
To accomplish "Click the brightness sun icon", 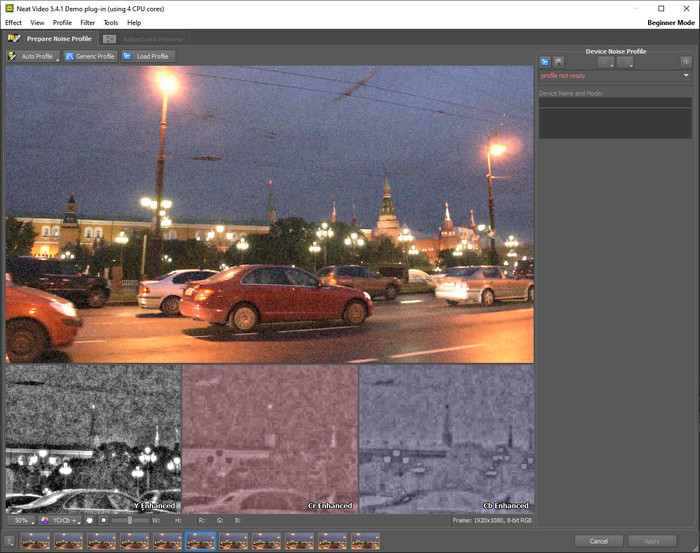I will (104, 520).
